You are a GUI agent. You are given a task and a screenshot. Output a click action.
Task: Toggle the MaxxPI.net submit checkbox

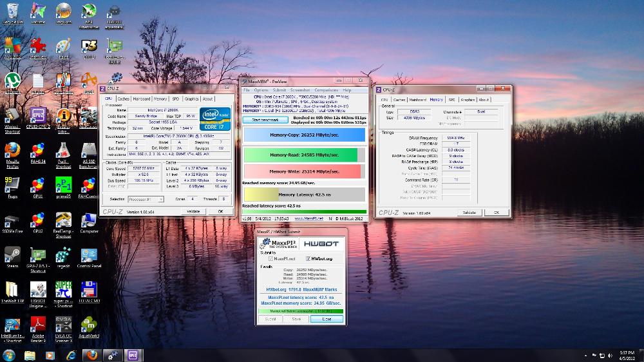(x=270, y=259)
